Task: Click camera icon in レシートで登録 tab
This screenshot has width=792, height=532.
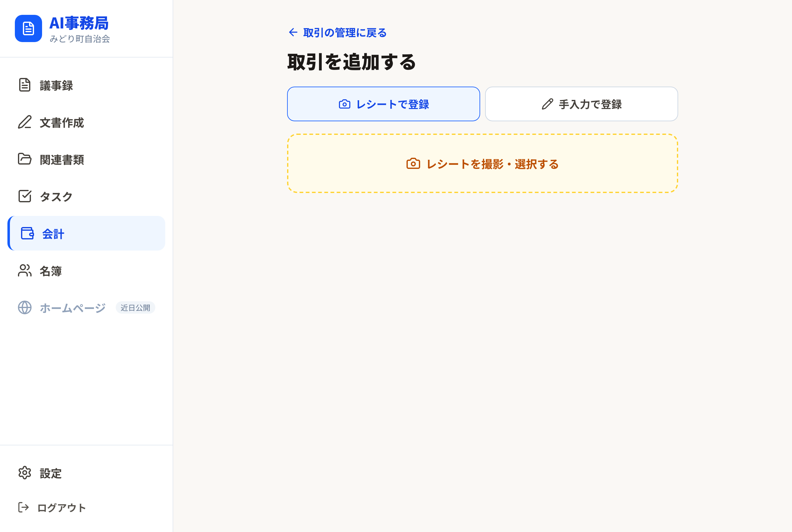Action: (344, 104)
